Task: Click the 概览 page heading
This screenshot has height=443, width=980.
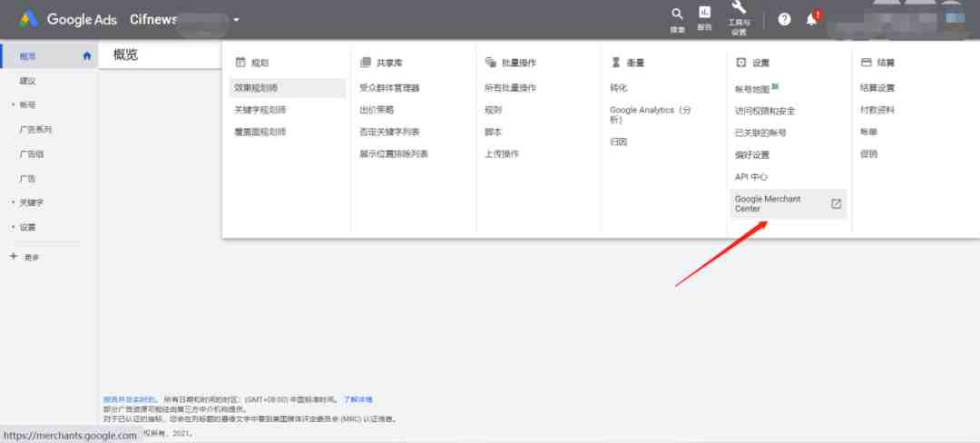Action: coord(125,55)
